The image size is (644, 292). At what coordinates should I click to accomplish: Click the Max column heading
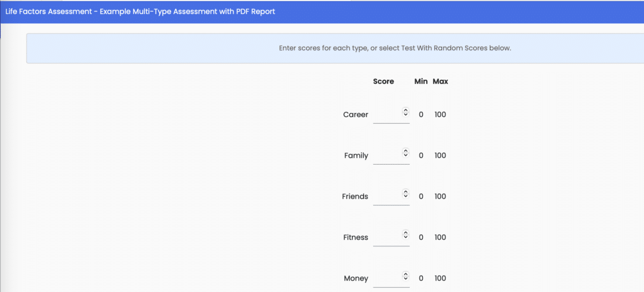point(440,82)
